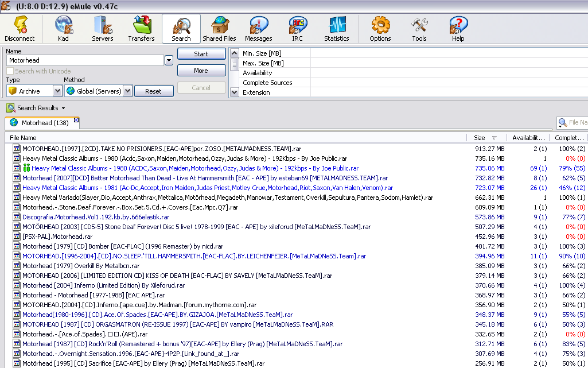Open the Options dialog
The image size is (588, 368).
pos(380,29)
